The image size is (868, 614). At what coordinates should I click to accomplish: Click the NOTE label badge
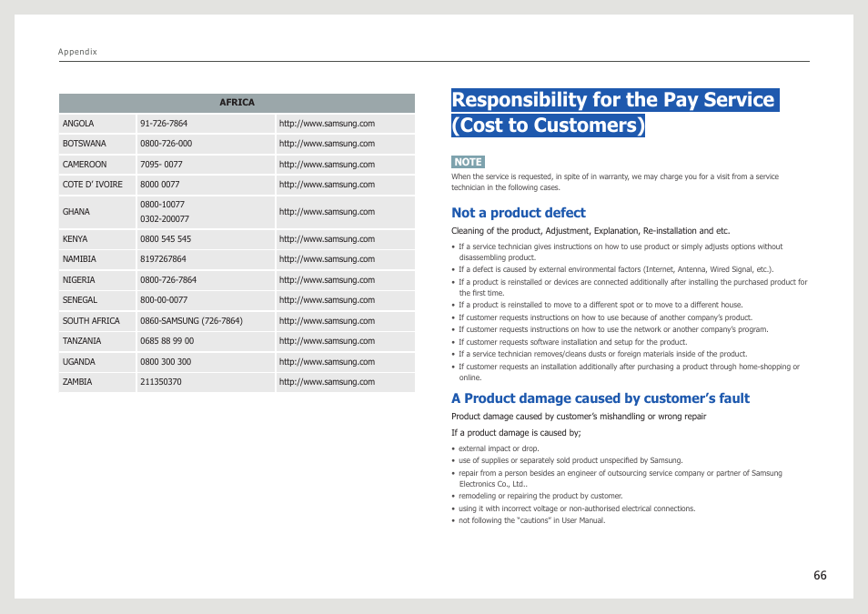pos(468,162)
